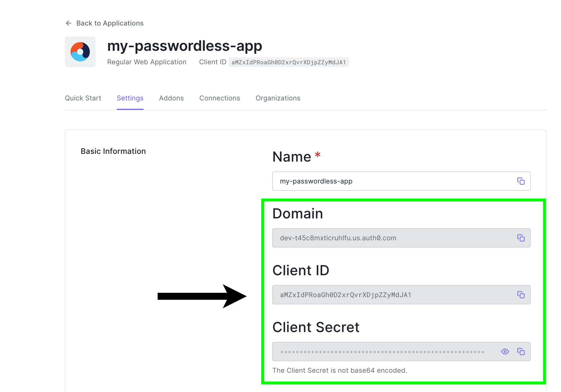Copy the Domain value
The height and width of the screenshot is (392, 561).
click(521, 238)
